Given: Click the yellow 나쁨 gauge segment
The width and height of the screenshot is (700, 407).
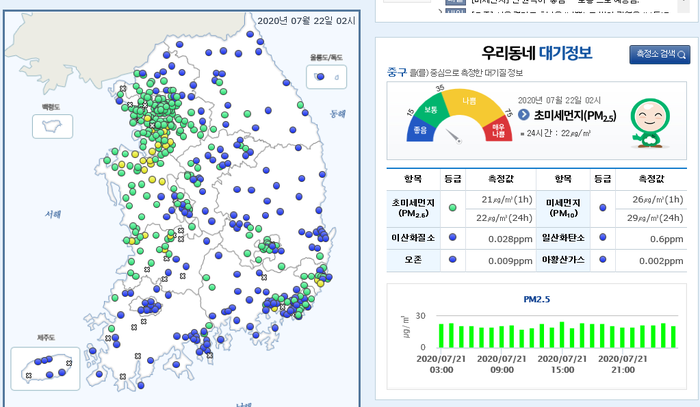Looking at the screenshot, I should [468, 103].
